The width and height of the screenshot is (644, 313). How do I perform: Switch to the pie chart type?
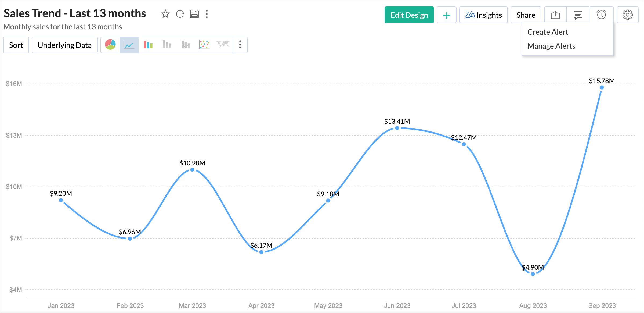[110, 45]
